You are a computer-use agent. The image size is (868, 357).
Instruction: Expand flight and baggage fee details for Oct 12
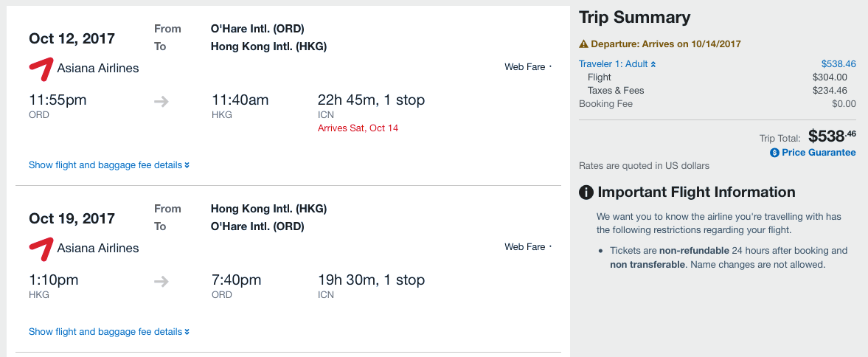109,165
